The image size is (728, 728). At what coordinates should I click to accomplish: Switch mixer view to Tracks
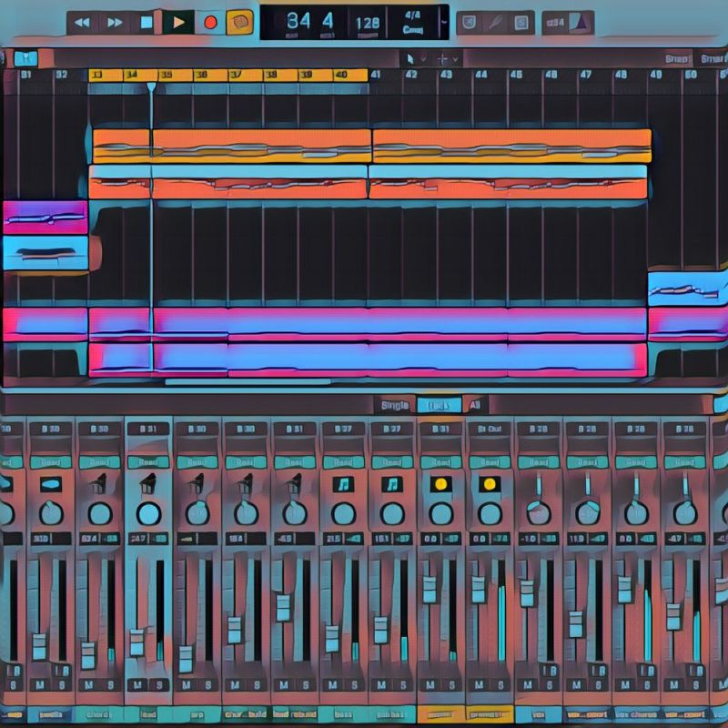(x=439, y=405)
